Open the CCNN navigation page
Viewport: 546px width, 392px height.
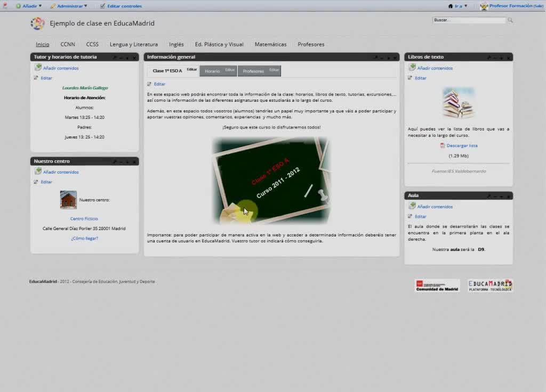(x=68, y=44)
